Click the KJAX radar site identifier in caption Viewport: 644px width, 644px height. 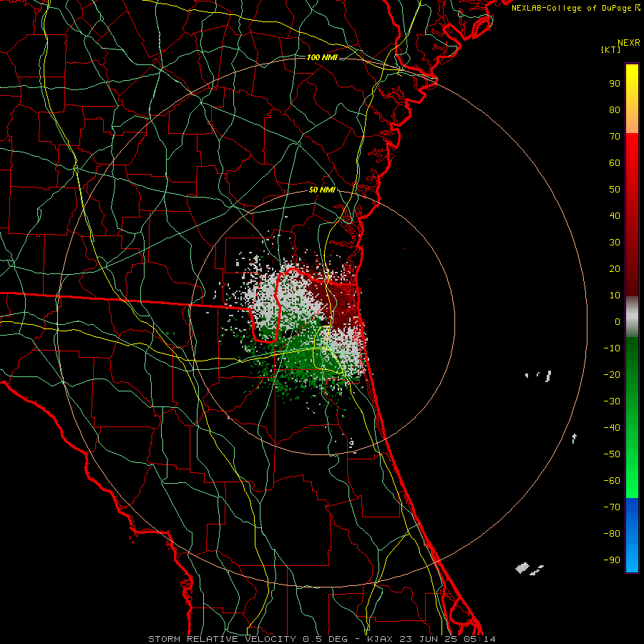click(380, 639)
